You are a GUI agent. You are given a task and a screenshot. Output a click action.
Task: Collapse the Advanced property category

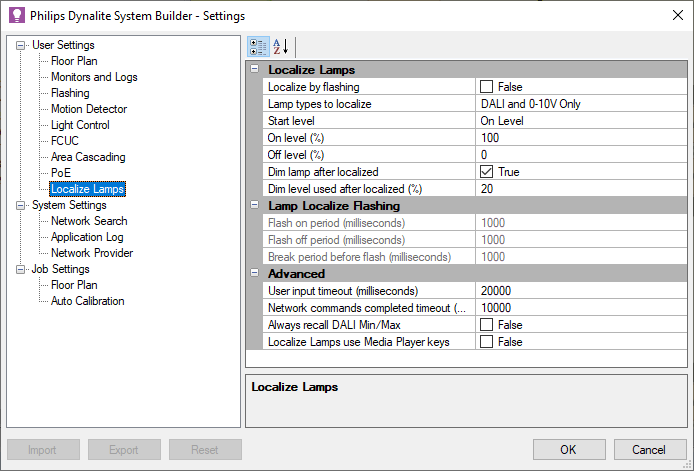(254, 273)
